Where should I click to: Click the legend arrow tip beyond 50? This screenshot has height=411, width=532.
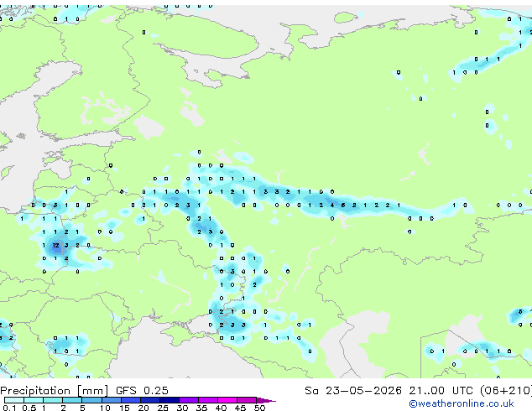point(266,400)
